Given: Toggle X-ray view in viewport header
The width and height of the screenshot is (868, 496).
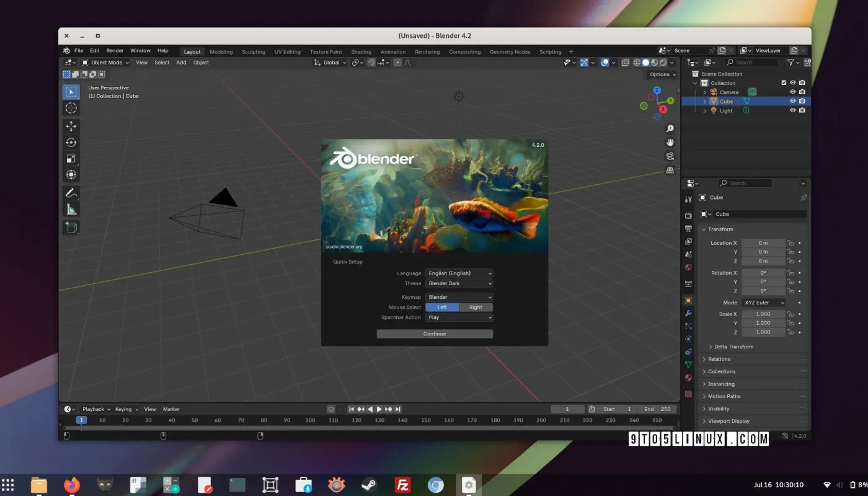Looking at the screenshot, I should pos(625,63).
